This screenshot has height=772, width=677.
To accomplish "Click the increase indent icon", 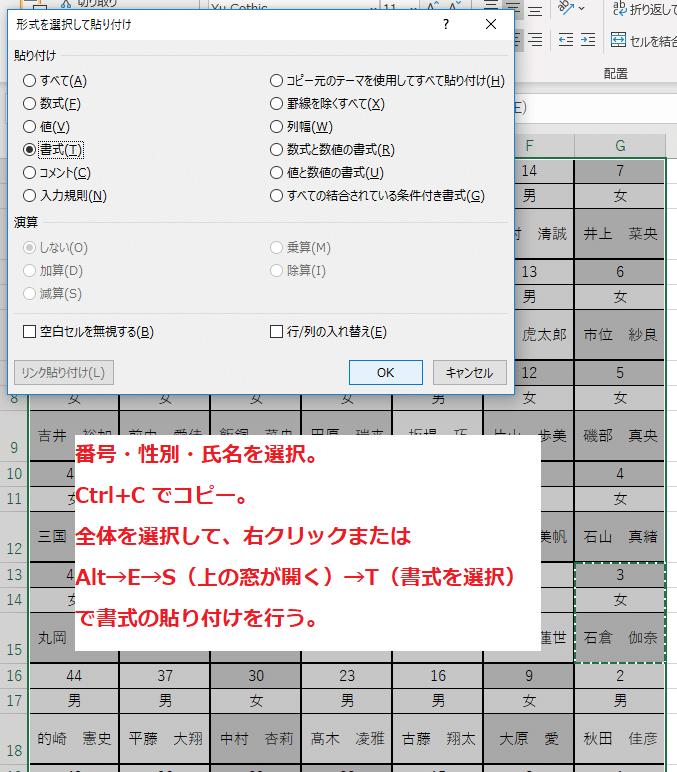I will 588,39.
